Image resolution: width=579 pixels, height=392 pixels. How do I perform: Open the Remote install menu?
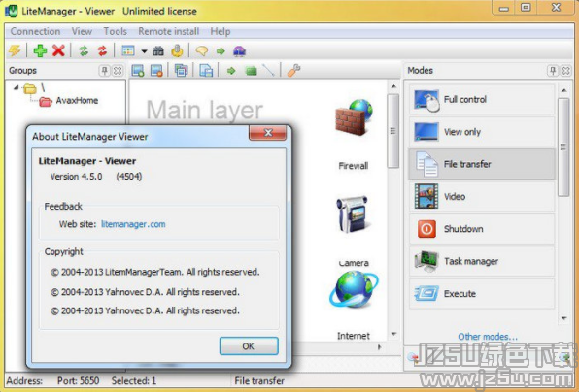tap(168, 31)
